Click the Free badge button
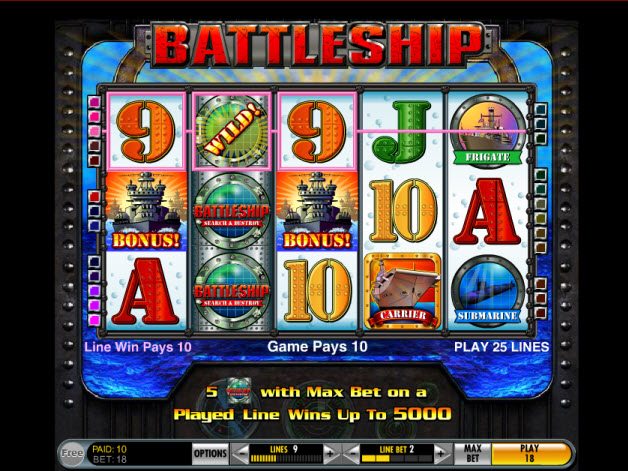Viewport: 628px width, 471px height. coord(72,453)
